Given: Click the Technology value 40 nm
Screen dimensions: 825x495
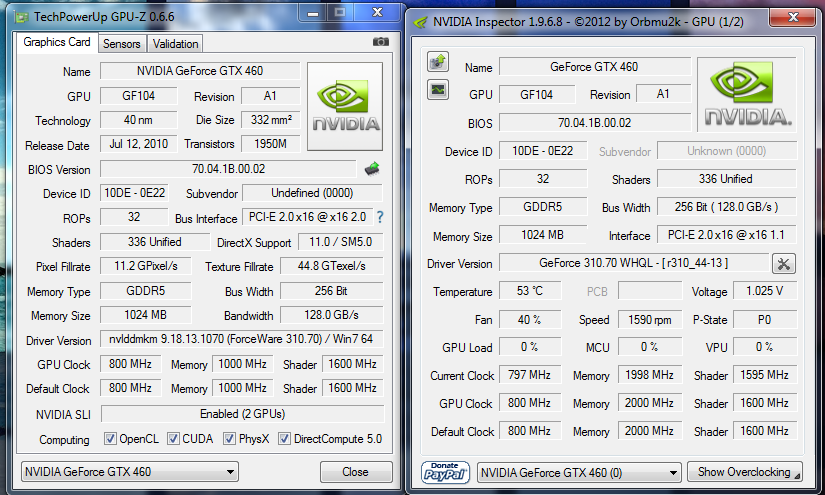Looking at the screenshot, I should pos(139,120).
